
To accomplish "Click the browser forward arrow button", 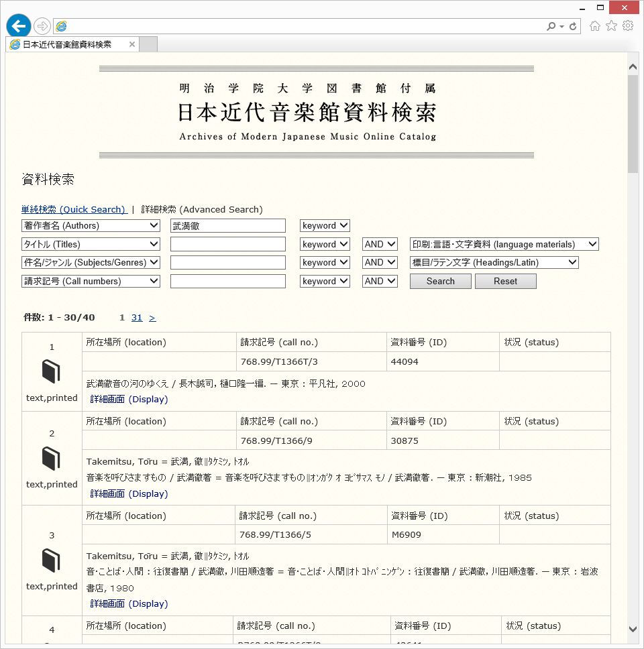I will 42,26.
